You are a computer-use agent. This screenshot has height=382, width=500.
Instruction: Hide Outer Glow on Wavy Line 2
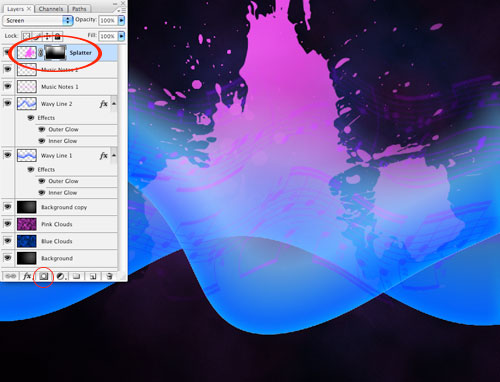tap(42, 129)
